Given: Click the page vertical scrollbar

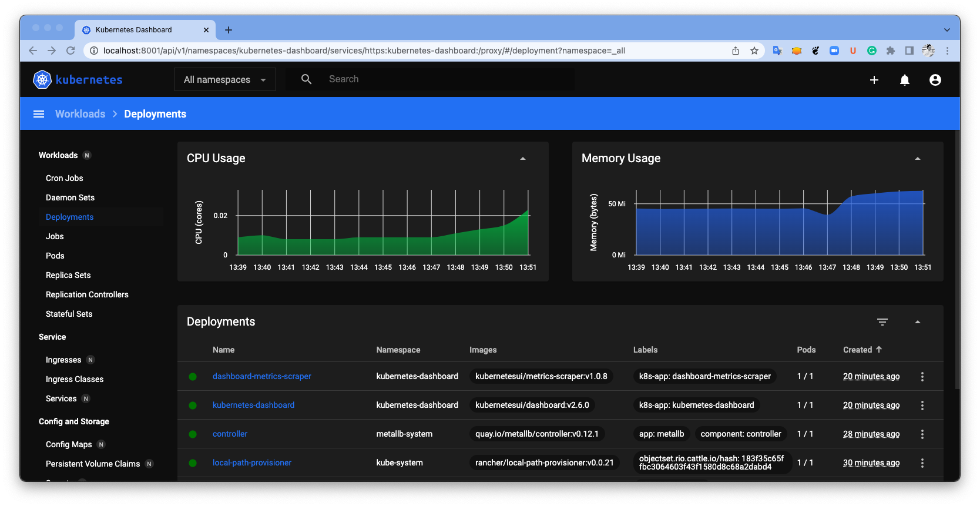Looking at the screenshot, I should 956,259.
